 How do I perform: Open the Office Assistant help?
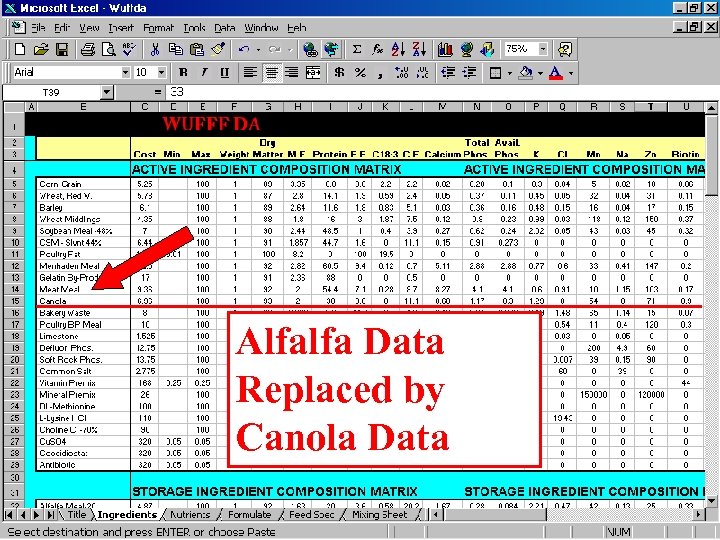click(x=565, y=49)
